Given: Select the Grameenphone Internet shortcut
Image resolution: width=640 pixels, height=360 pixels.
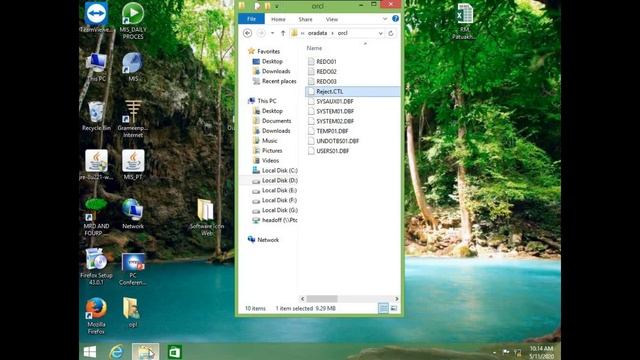Looking at the screenshot, I should [x=133, y=119].
